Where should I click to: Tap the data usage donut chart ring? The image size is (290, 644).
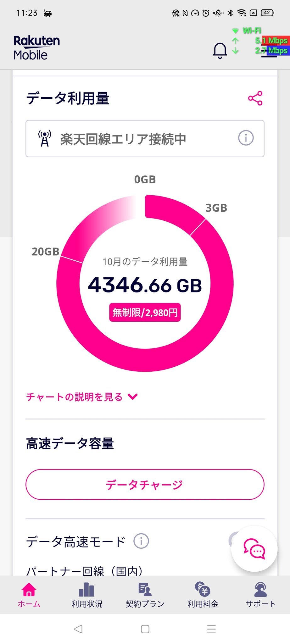(145, 360)
